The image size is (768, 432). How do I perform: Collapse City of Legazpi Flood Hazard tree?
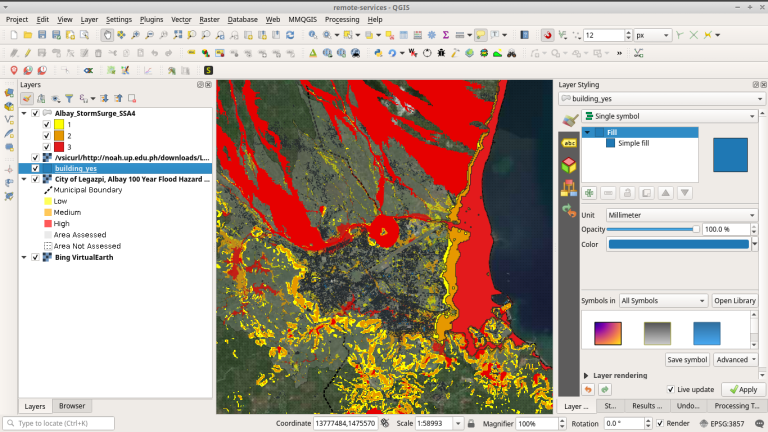(x=24, y=179)
